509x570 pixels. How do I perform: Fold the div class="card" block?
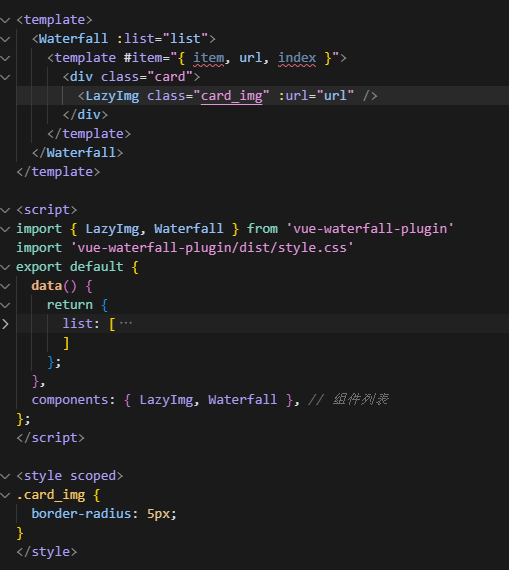point(5,77)
